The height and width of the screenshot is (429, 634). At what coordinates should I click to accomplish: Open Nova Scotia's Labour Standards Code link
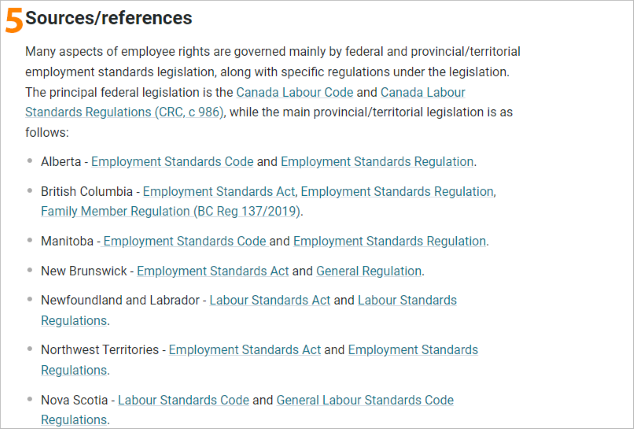[x=183, y=400]
